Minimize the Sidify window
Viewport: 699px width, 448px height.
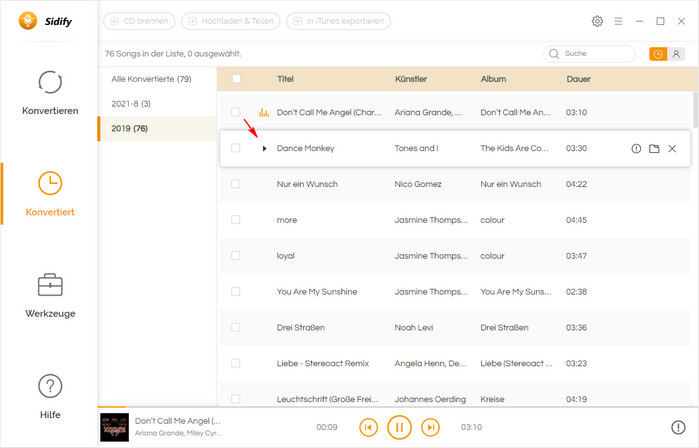(639, 21)
